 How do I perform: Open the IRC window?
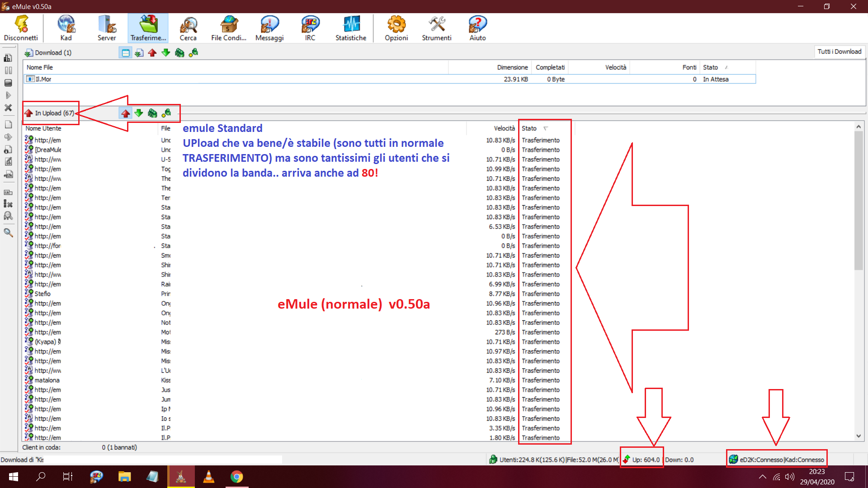pos(310,28)
